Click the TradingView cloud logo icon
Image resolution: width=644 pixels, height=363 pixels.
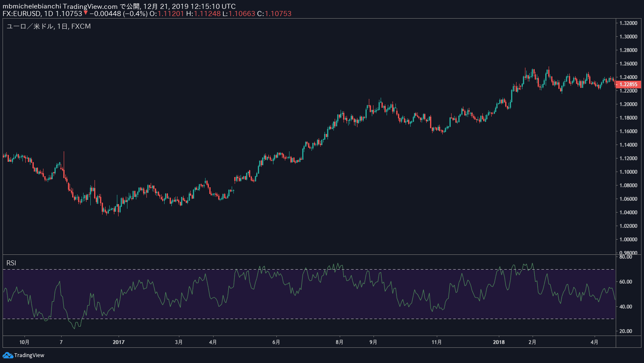point(8,355)
